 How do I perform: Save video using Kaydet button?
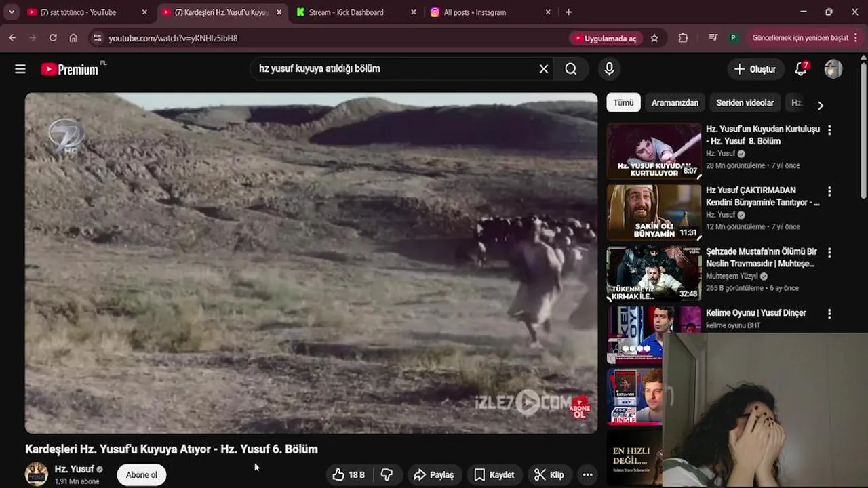pos(494,475)
